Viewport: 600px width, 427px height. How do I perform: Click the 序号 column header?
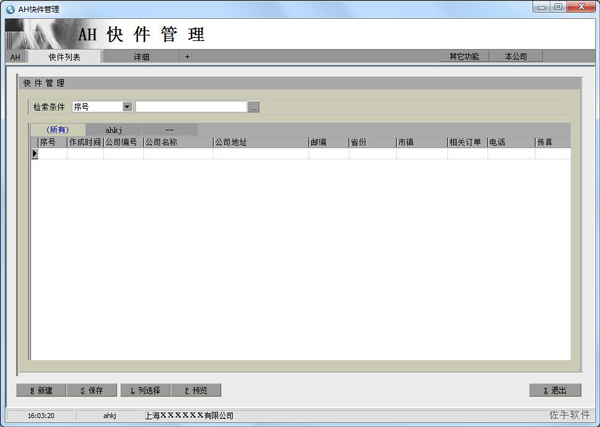click(x=53, y=142)
